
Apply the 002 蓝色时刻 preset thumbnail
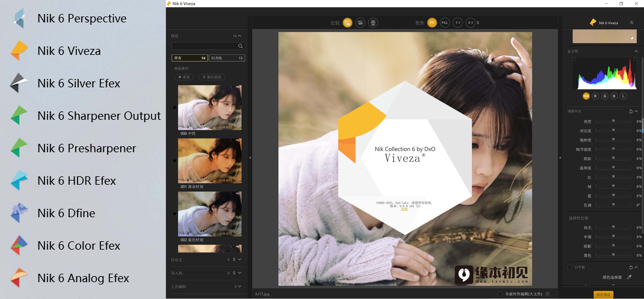(x=209, y=214)
